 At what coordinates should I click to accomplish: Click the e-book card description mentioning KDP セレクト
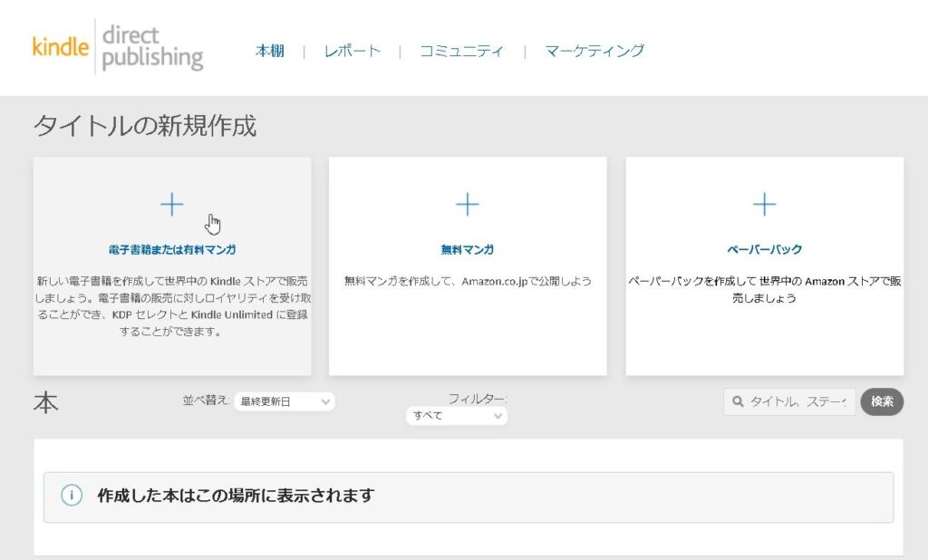pos(172,306)
